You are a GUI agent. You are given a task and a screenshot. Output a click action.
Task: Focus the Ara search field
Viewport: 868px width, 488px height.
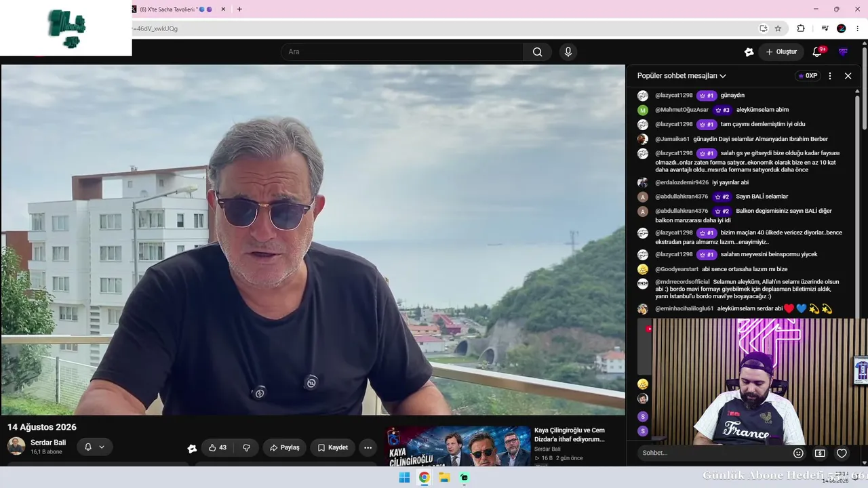[x=402, y=52]
